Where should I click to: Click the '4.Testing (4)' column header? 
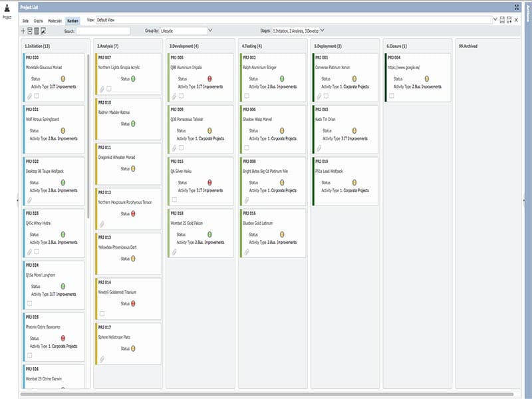point(251,46)
